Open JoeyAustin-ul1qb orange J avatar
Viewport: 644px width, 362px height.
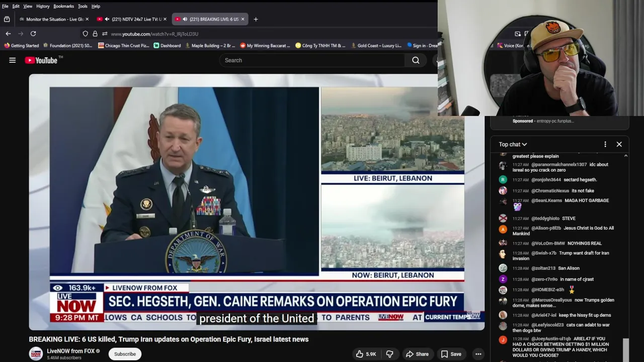[x=503, y=340]
